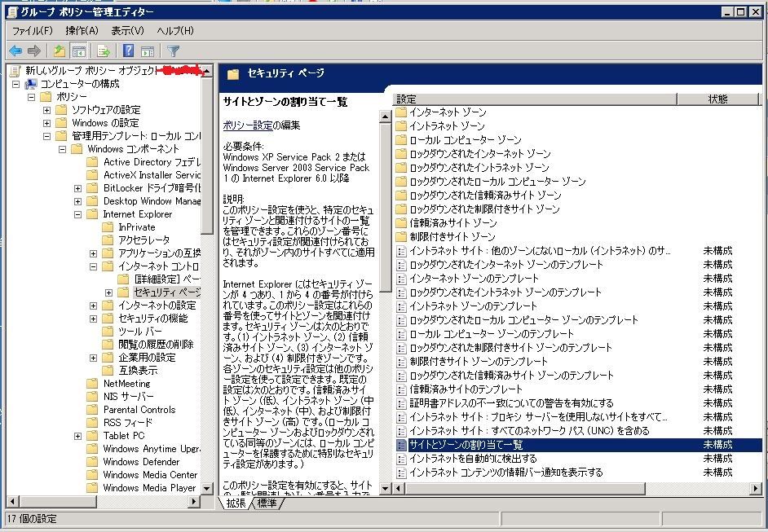Expand the Windows の設定 node

click(47, 123)
